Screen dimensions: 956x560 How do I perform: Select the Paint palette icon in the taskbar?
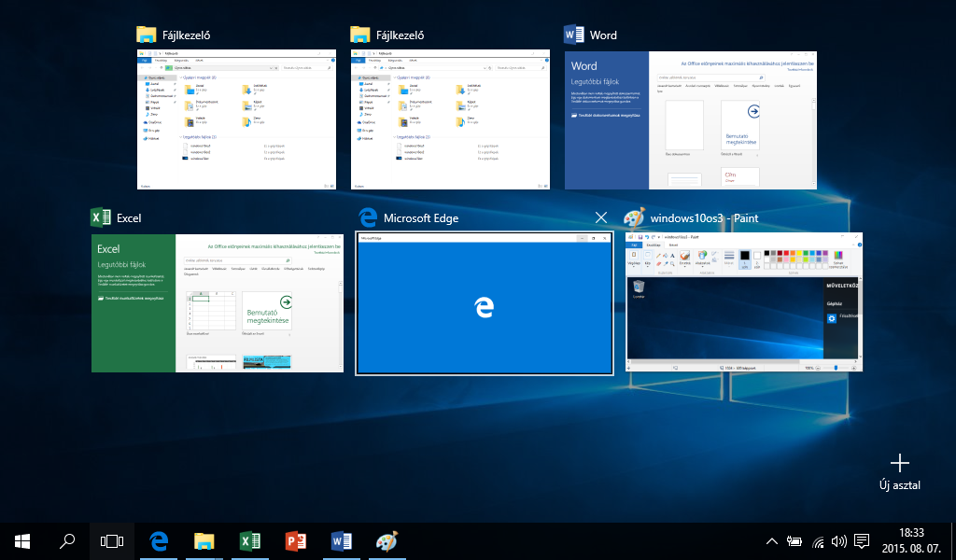coord(386,540)
